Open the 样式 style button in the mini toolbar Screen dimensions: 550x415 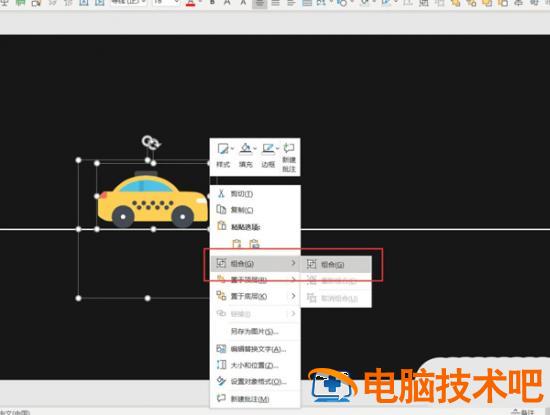point(223,155)
